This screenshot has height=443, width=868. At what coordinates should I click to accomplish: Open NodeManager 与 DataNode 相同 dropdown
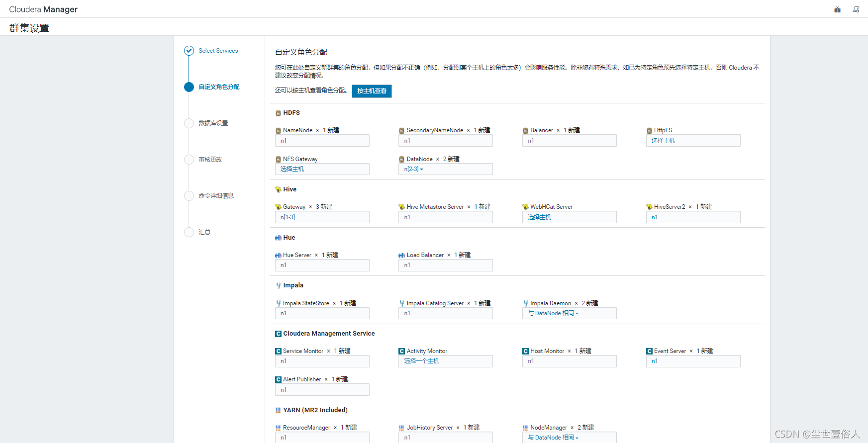[x=553, y=438]
